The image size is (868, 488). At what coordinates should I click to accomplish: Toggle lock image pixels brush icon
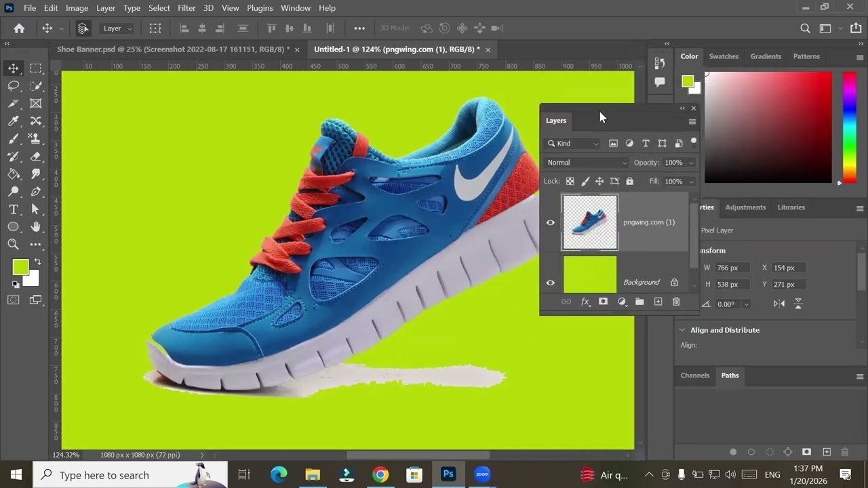coord(585,181)
